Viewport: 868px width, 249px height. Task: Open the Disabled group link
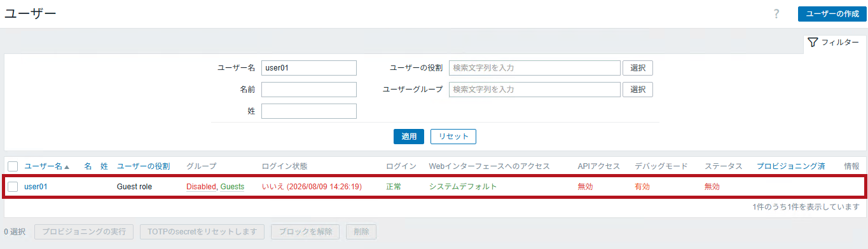(x=201, y=187)
